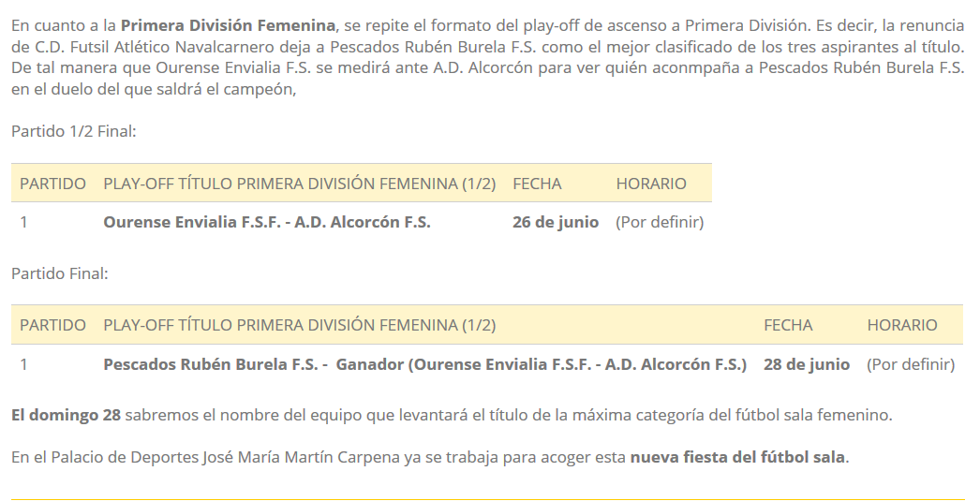Click the '26 de junio' date cell
The width and height of the screenshot is (980, 501).
[556, 222]
